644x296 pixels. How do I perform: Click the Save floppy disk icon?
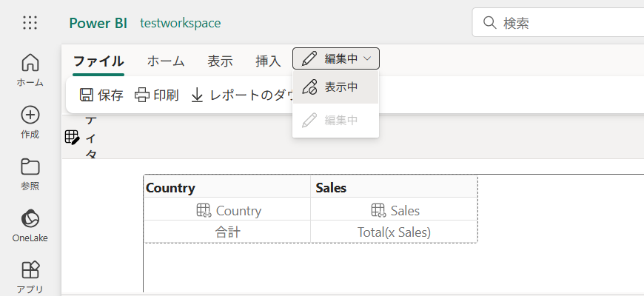[87, 95]
